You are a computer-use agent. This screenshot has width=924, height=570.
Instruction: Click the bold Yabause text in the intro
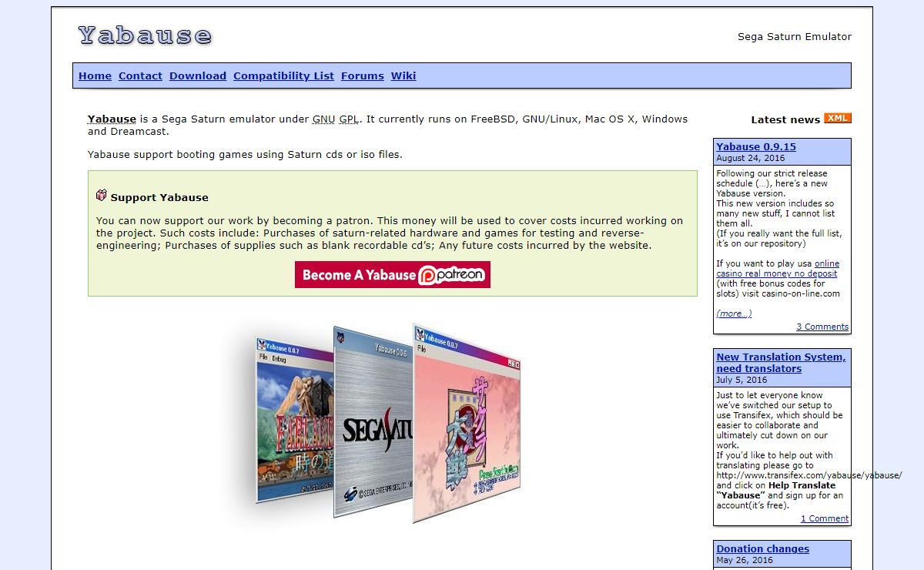pos(112,119)
